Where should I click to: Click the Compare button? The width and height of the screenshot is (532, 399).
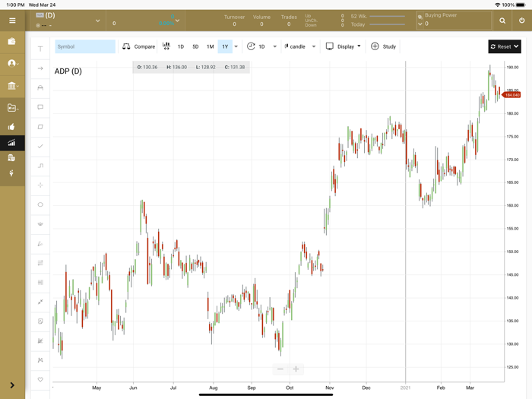tap(139, 46)
